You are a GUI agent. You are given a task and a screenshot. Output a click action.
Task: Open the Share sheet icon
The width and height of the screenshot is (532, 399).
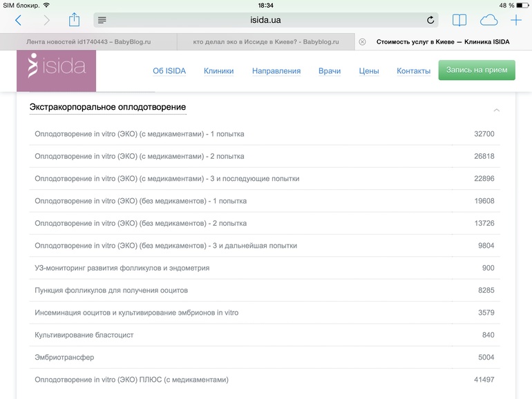point(75,19)
